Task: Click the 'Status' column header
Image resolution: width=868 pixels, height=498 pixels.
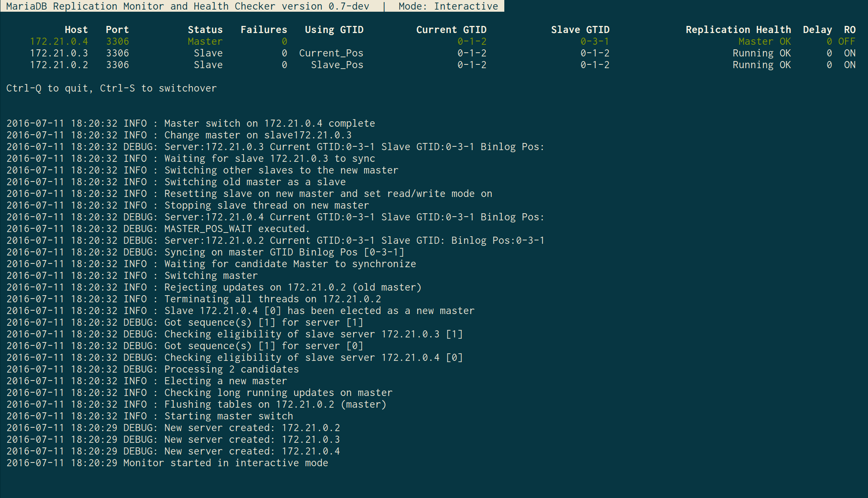Action: [x=205, y=30]
